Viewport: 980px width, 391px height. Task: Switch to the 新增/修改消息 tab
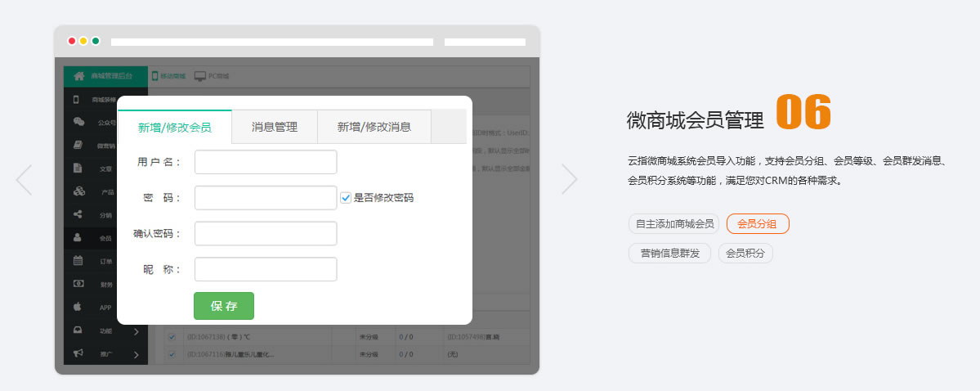pos(374,127)
